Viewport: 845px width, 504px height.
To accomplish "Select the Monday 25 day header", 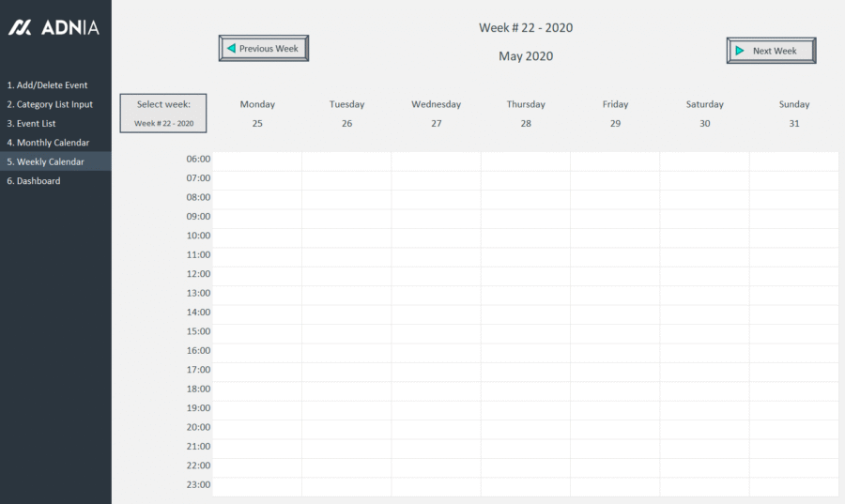I will [x=257, y=114].
